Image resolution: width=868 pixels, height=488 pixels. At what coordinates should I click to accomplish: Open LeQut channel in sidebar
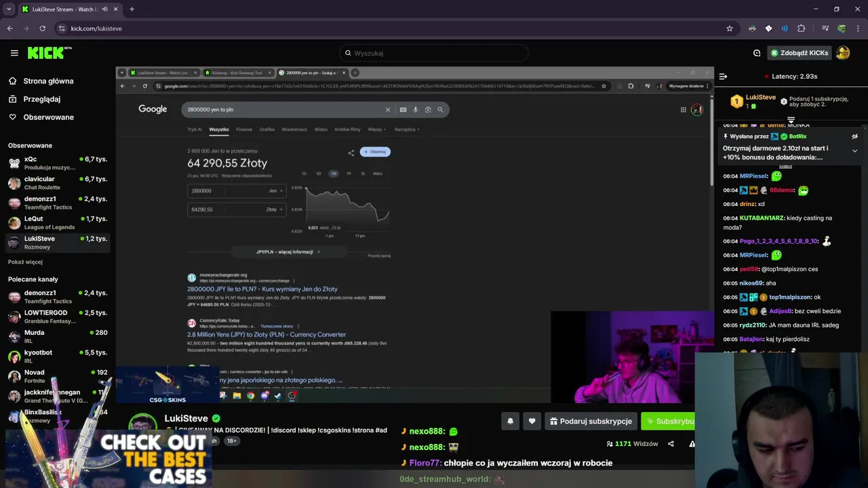58,222
